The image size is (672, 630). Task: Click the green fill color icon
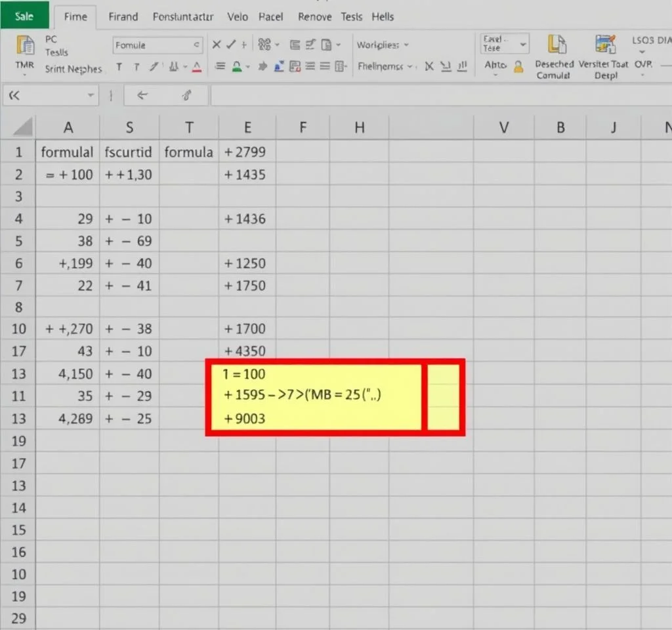coord(237,66)
